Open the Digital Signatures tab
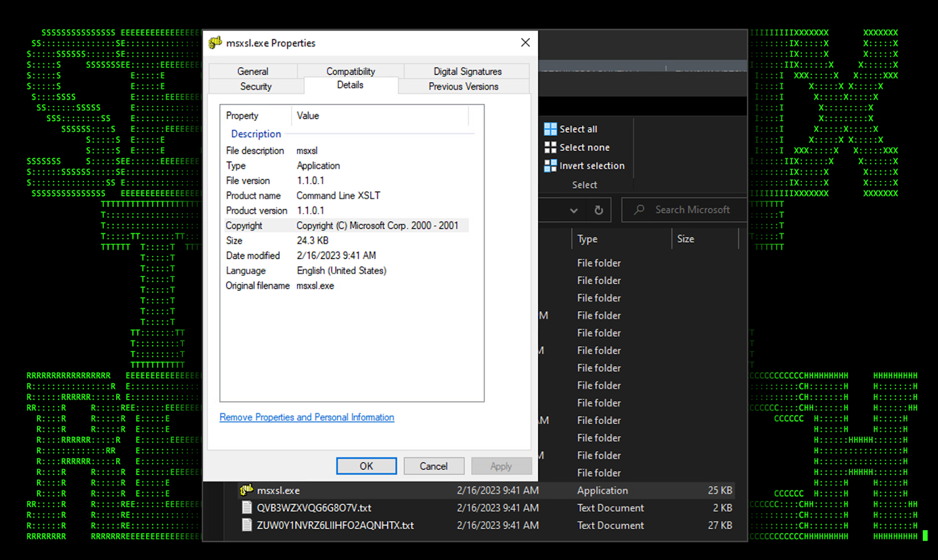Screen dimensions: 938x560 pyautogui.click(x=467, y=71)
